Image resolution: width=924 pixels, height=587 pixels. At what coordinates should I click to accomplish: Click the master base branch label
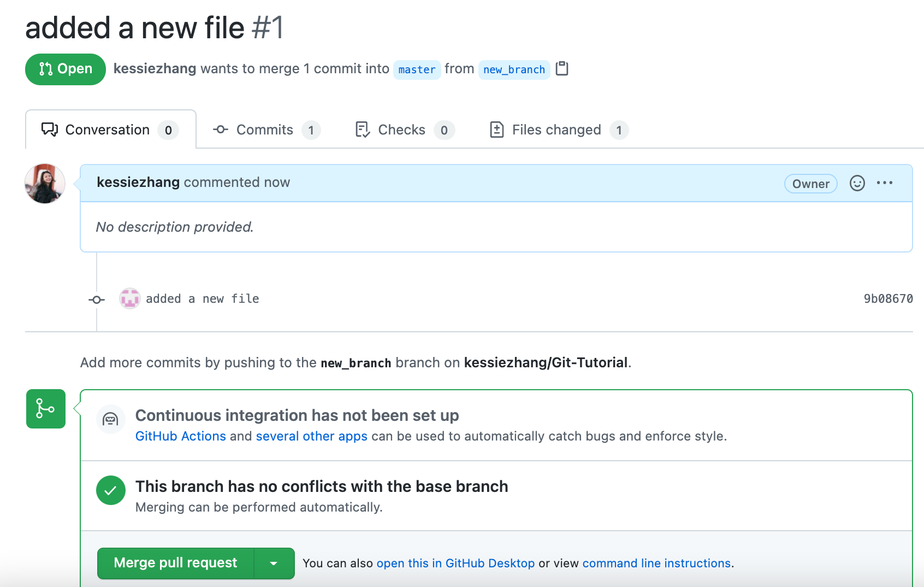click(417, 69)
